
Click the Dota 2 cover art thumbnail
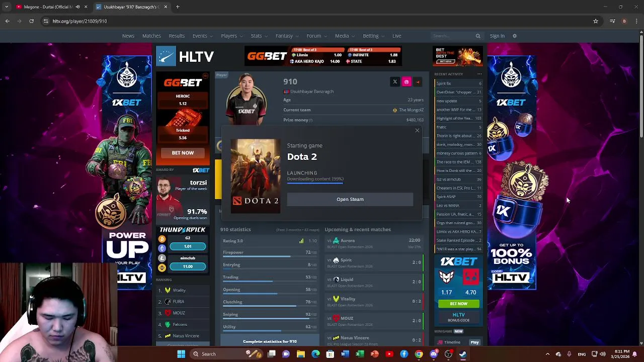click(x=256, y=176)
